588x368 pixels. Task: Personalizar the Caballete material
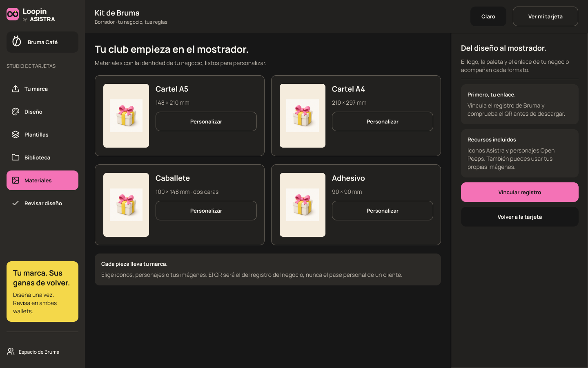coord(206,211)
